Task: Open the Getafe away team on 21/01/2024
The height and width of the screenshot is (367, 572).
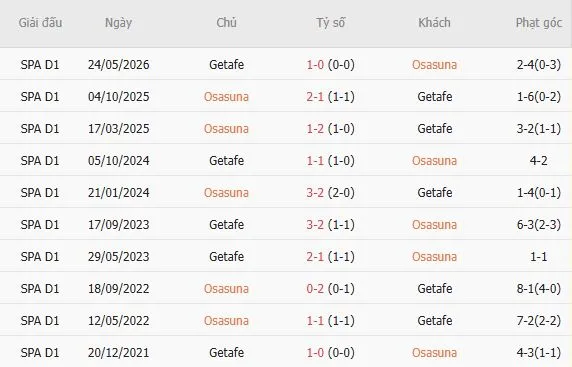Action: click(x=434, y=193)
